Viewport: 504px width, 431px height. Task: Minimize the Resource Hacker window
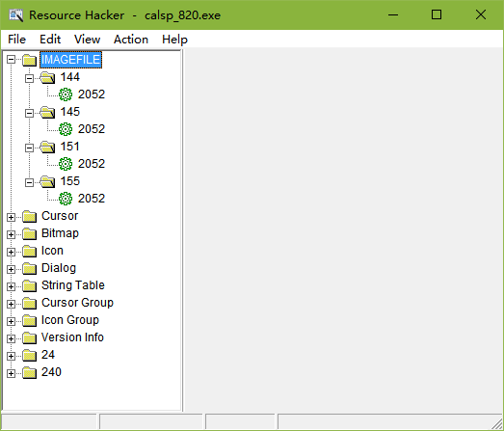393,14
